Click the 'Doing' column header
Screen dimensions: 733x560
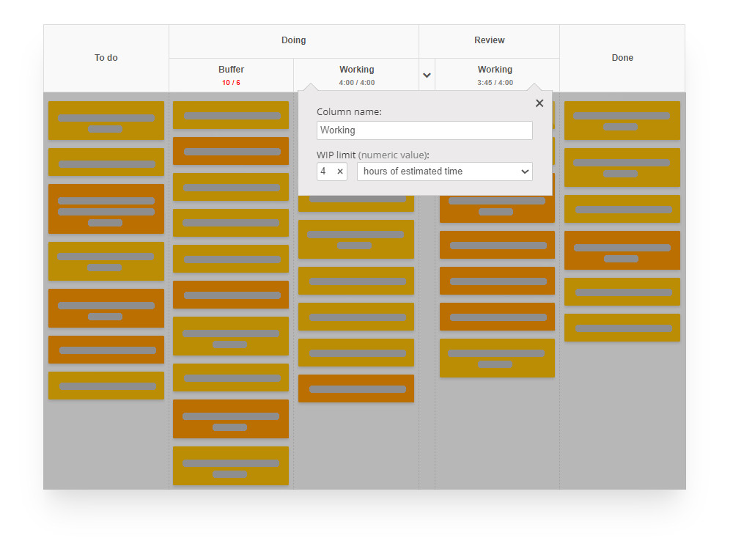point(293,40)
